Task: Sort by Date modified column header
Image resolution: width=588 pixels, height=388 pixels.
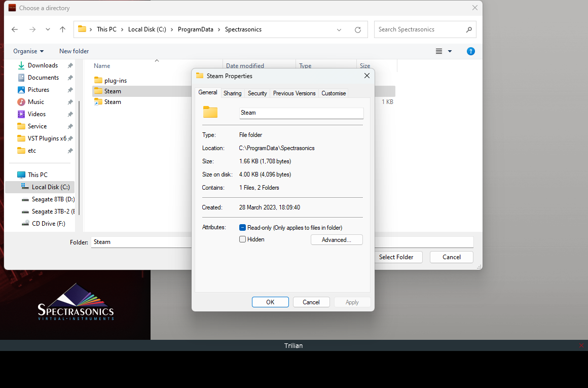Action: coord(245,65)
